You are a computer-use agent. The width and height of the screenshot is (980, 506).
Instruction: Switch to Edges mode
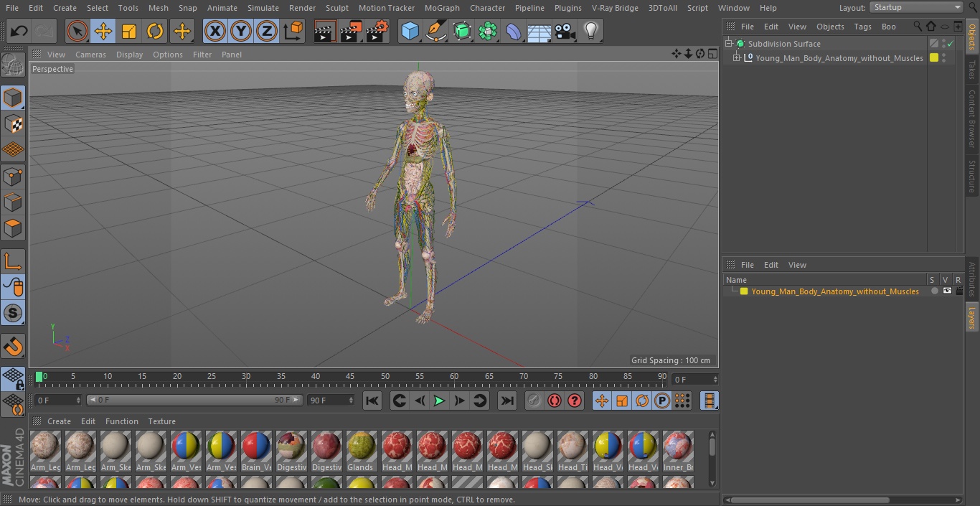click(13, 202)
